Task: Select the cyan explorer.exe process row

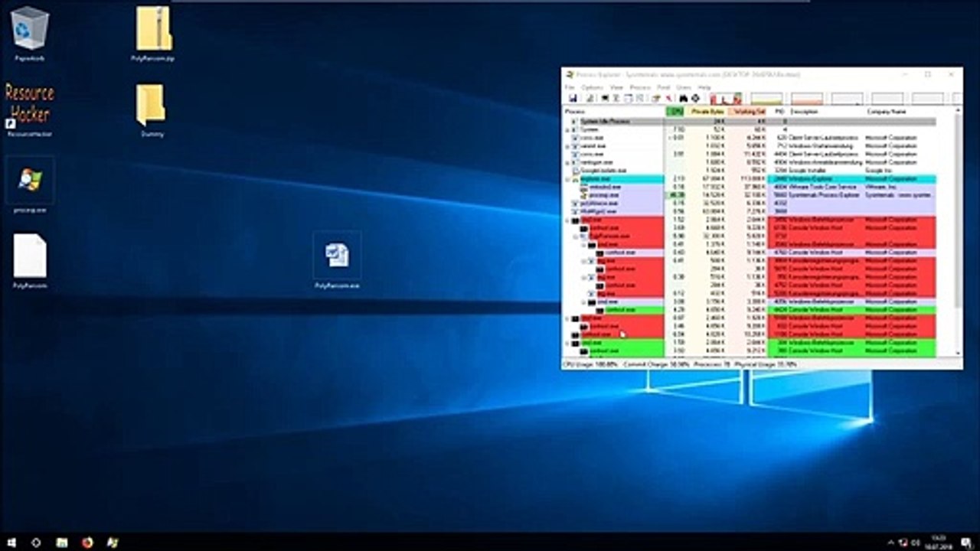Action: 758,179
